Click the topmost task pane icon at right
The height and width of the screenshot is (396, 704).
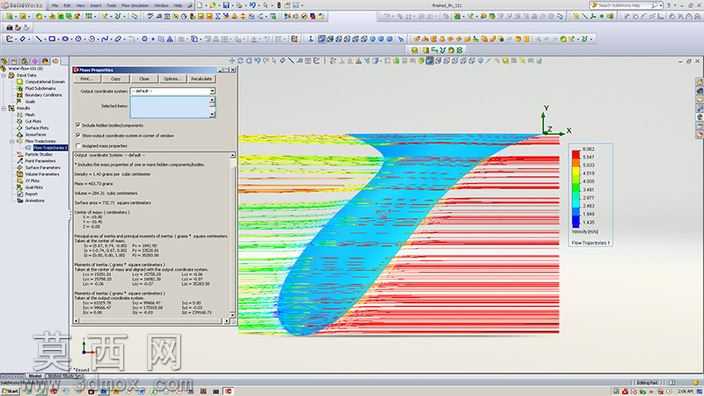tap(700, 82)
